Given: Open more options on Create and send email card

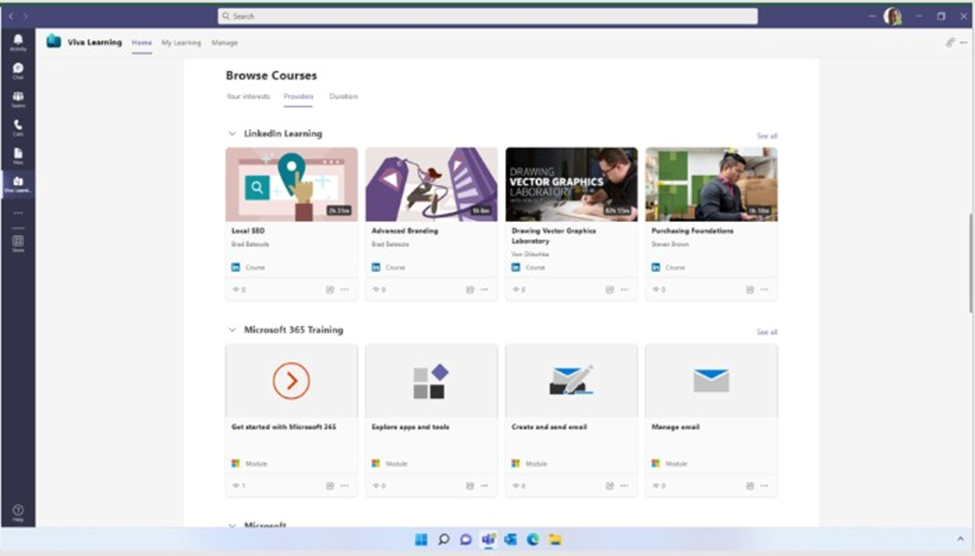Looking at the screenshot, I should [624, 486].
